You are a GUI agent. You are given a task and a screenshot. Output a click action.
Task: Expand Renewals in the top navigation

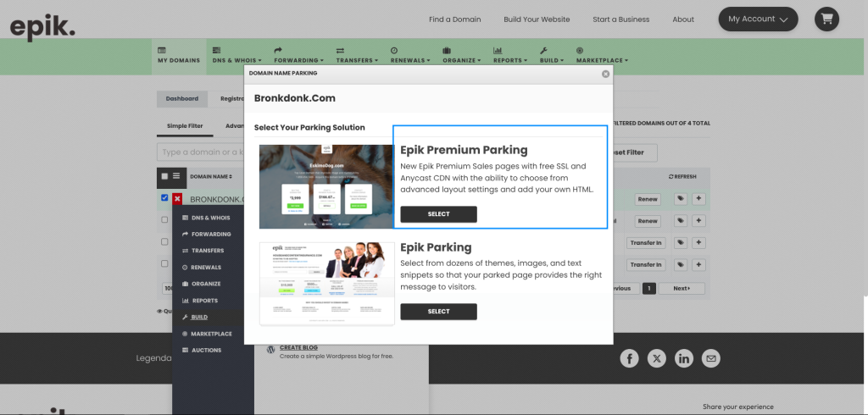click(410, 55)
